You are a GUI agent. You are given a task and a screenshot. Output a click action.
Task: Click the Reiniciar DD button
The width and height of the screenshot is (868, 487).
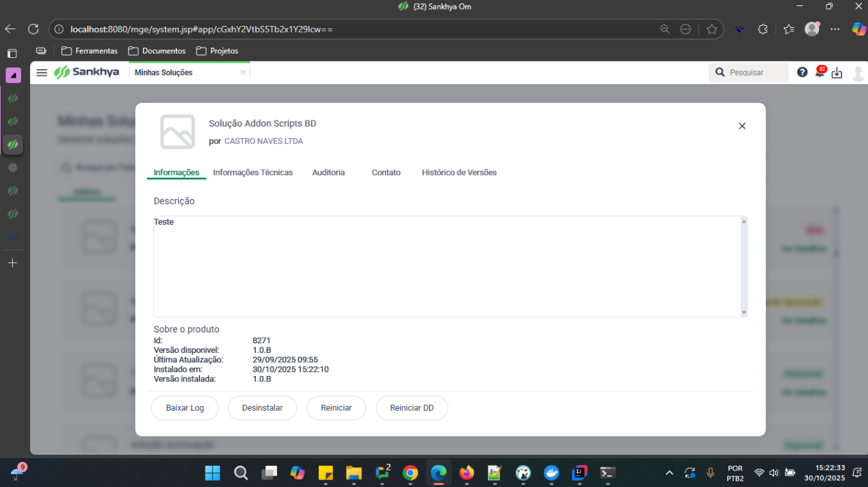412,408
